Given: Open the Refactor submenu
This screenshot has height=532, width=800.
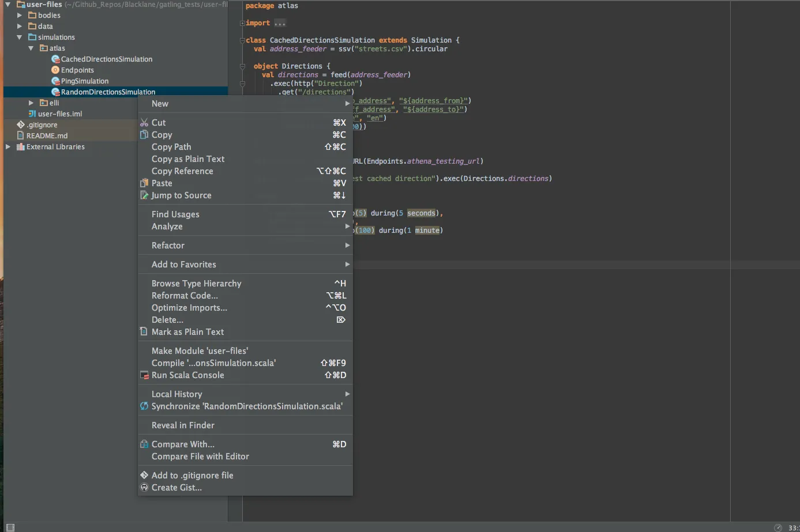Looking at the screenshot, I should (x=245, y=246).
